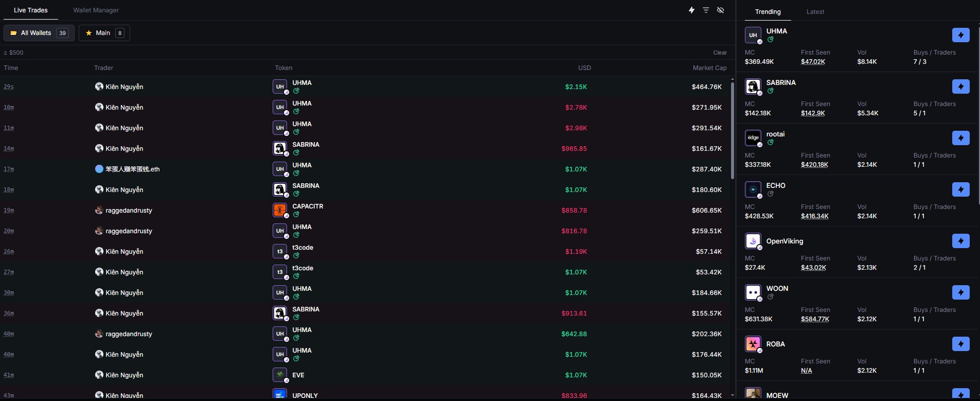Quick buy SABRINA with the blue lightning button
Screen dimensions: 980x401
(x=961, y=86)
